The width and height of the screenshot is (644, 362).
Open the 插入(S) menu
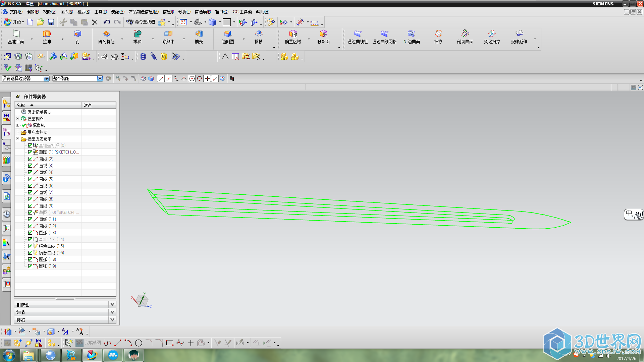point(66,12)
